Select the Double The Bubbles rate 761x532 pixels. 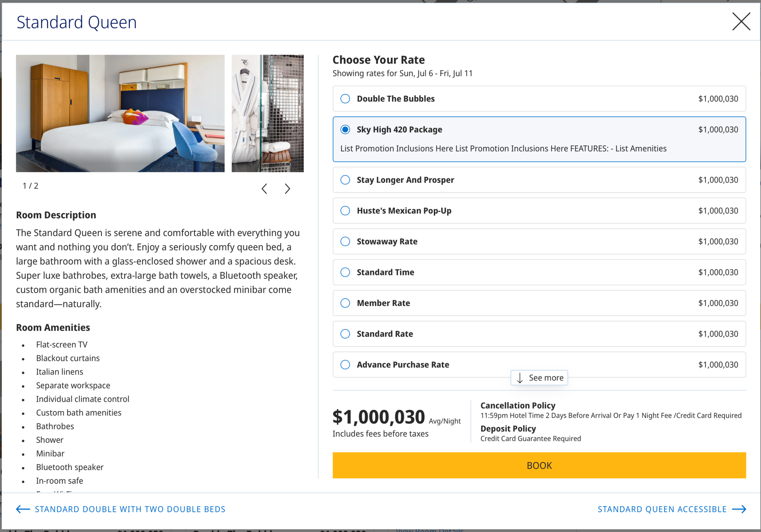[345, 99]
